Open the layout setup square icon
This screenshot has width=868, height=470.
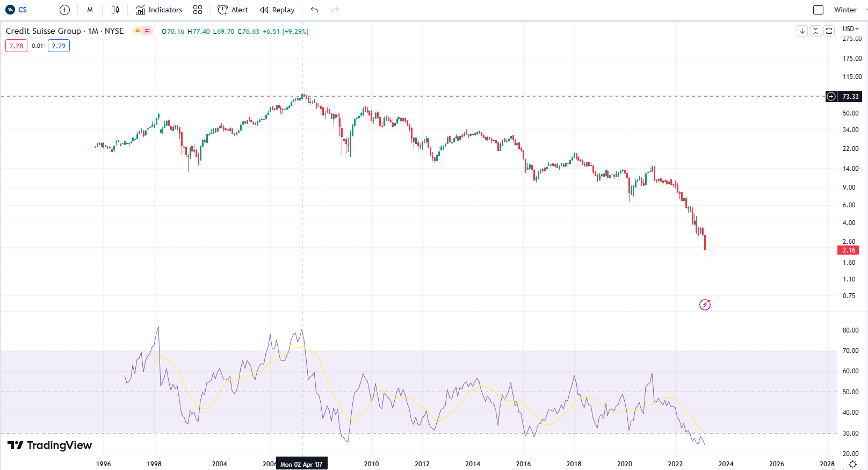(818, 10)
